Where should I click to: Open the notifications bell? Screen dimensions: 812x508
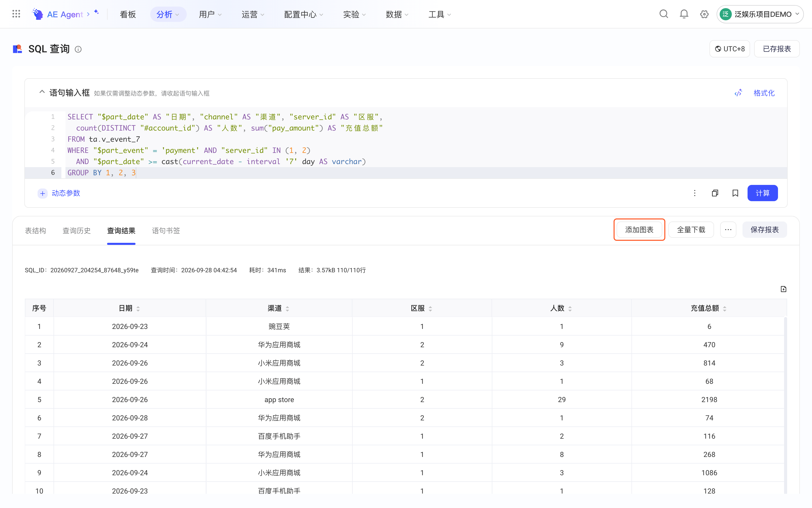(x=684, y=14)
